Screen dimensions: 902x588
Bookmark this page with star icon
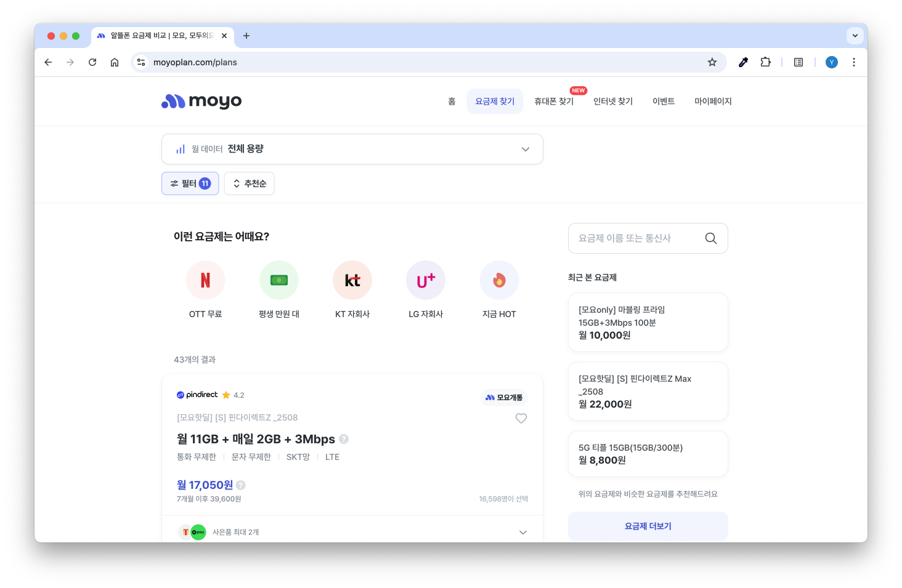click(x=712, y=62)
